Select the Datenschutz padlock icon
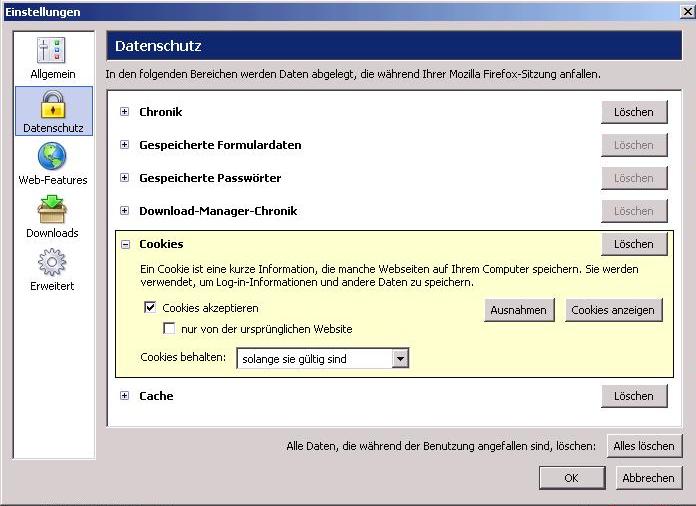 point(52,105)
